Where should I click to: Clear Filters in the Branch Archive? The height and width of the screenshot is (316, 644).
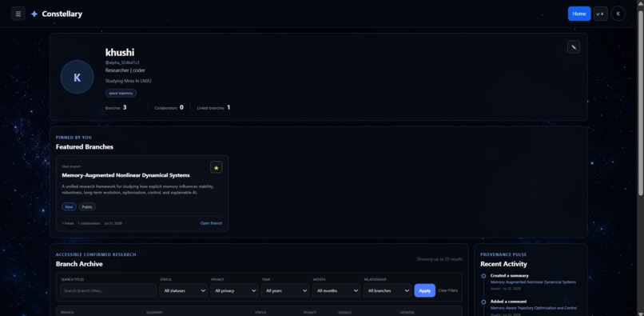448,290
